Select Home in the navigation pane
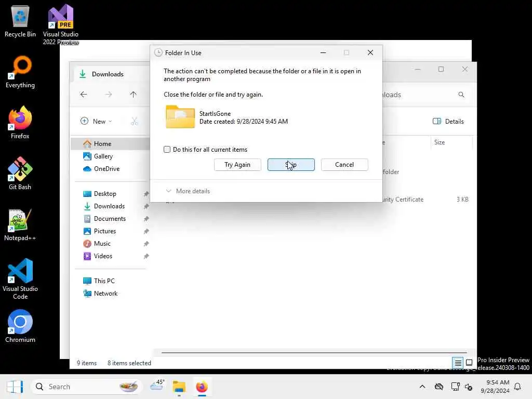This screenshot has width=532, height=399. tap(110, 143)
